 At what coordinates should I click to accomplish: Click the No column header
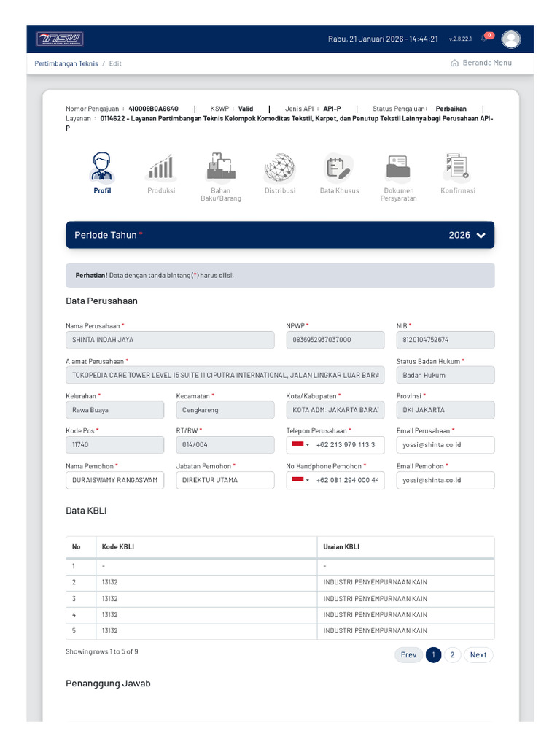point(81,547)
